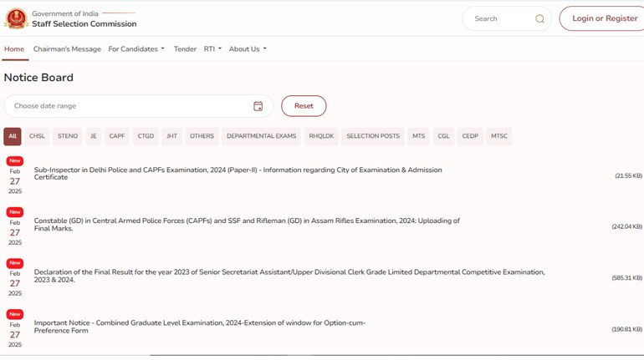Open the About Us dropdown menu
644x360 pixels.
click(248, 49)
